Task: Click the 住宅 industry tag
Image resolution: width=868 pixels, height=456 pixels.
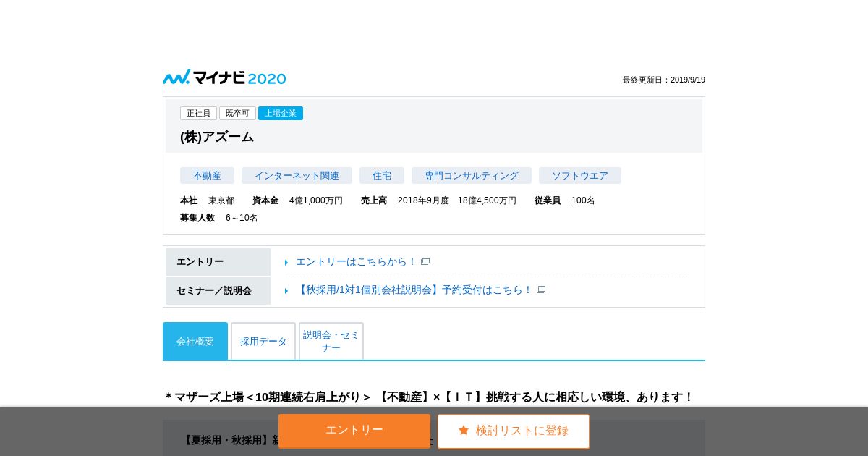Action: tap(382, 175)
